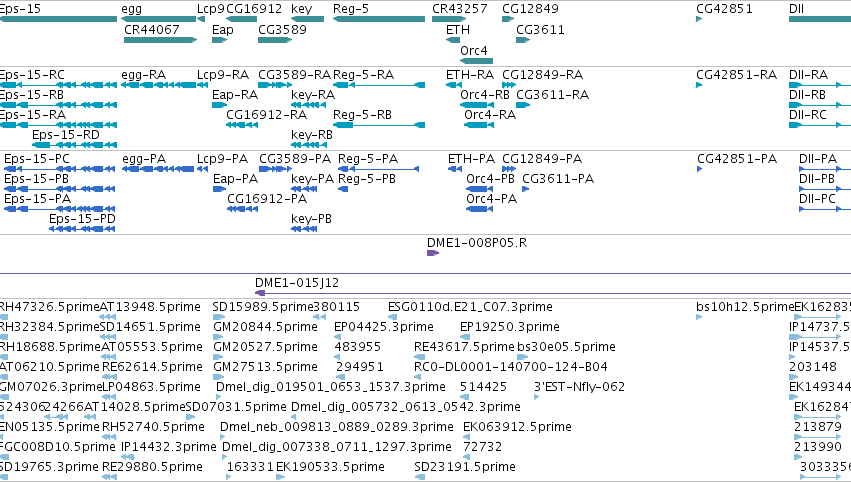The image size is (851, 482).
Task: Select the CG12849 gene glyph
Action: pos(508,19)
